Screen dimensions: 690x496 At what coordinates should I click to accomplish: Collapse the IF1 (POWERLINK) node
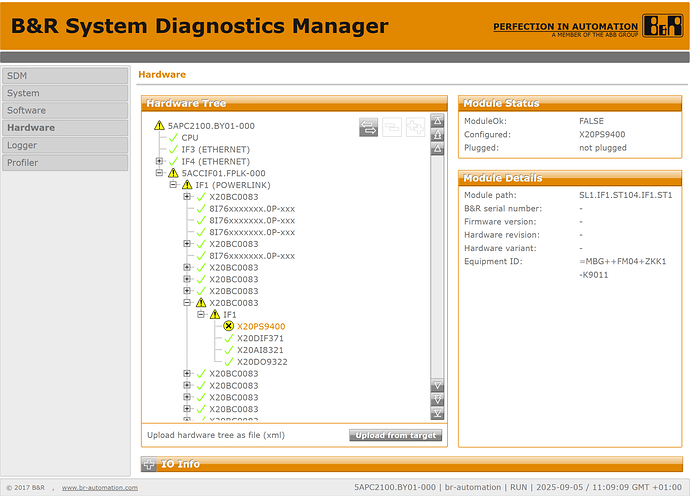coord(173,184)
